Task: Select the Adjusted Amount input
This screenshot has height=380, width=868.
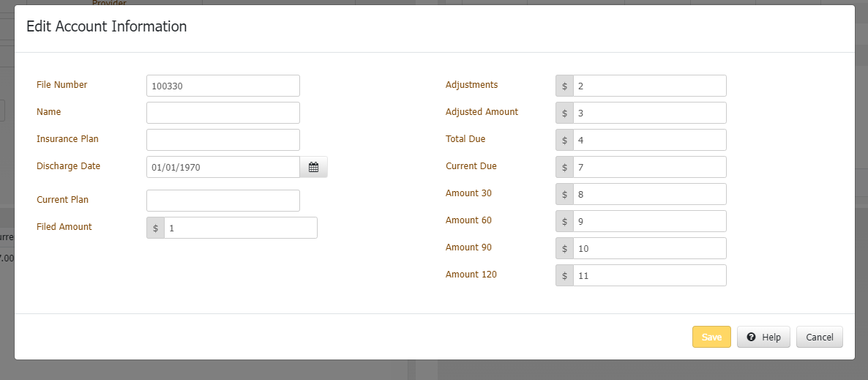Action: 649,113
